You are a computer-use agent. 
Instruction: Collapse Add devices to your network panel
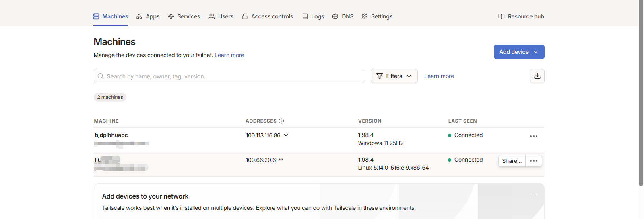click(534, 194)
